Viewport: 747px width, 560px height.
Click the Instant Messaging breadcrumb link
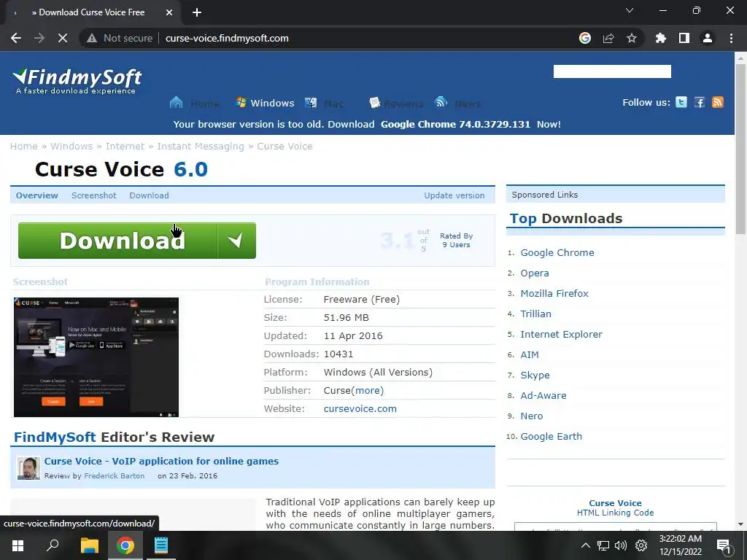click(x=201, y=146)
